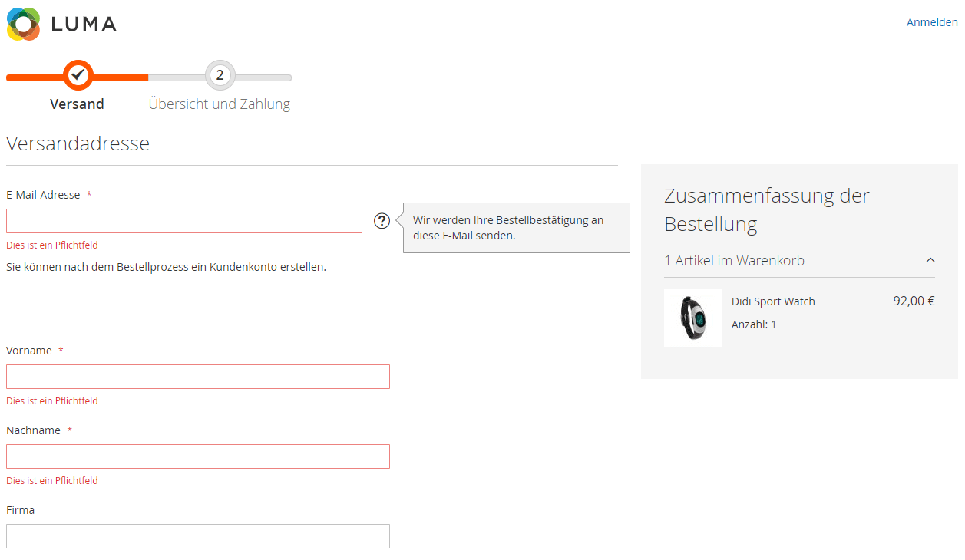Viewport: 965px width, 560px height.
Task: Click the orange checkmark on the Versand step
Action: click(x=77, y=75)
